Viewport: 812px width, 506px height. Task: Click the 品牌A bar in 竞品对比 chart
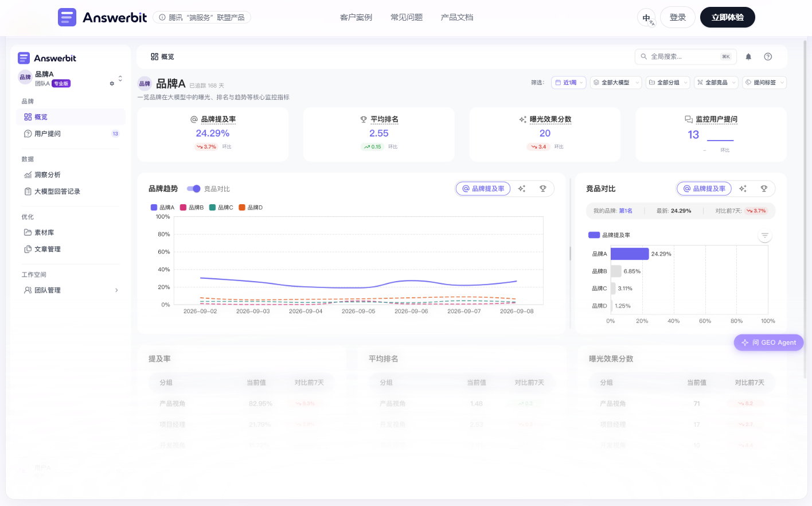click(630, 254)
